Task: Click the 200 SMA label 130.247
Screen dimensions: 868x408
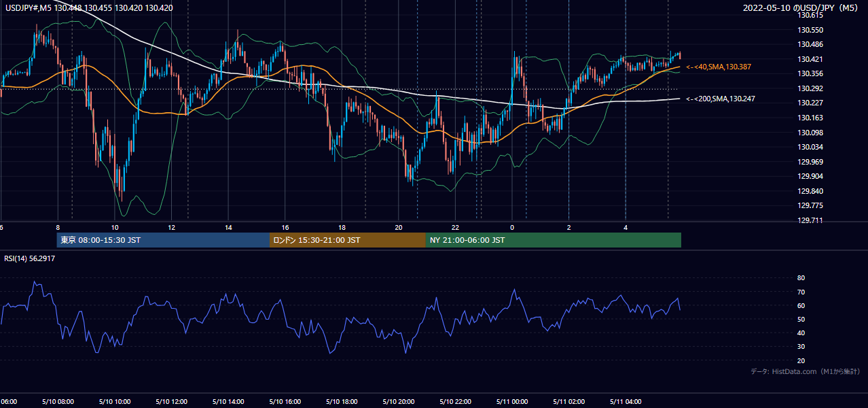Action: pos(720,99)
